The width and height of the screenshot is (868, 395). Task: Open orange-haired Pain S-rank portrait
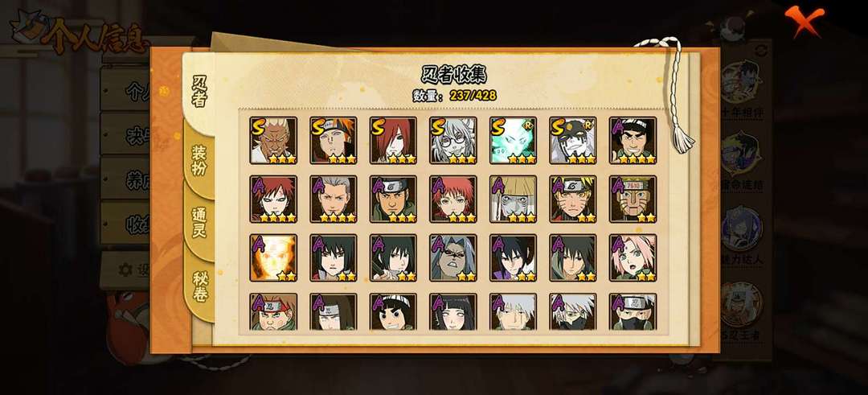(334, 140)
